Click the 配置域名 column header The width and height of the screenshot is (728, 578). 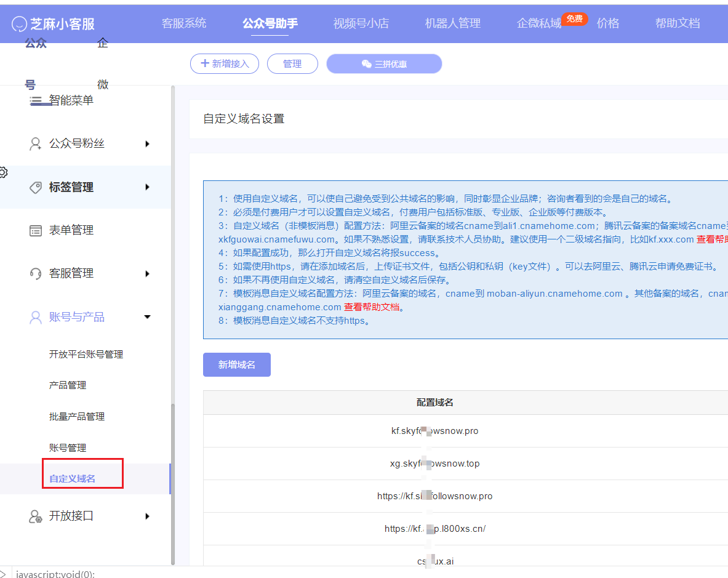pyautogui.click(x=435, y=403)
